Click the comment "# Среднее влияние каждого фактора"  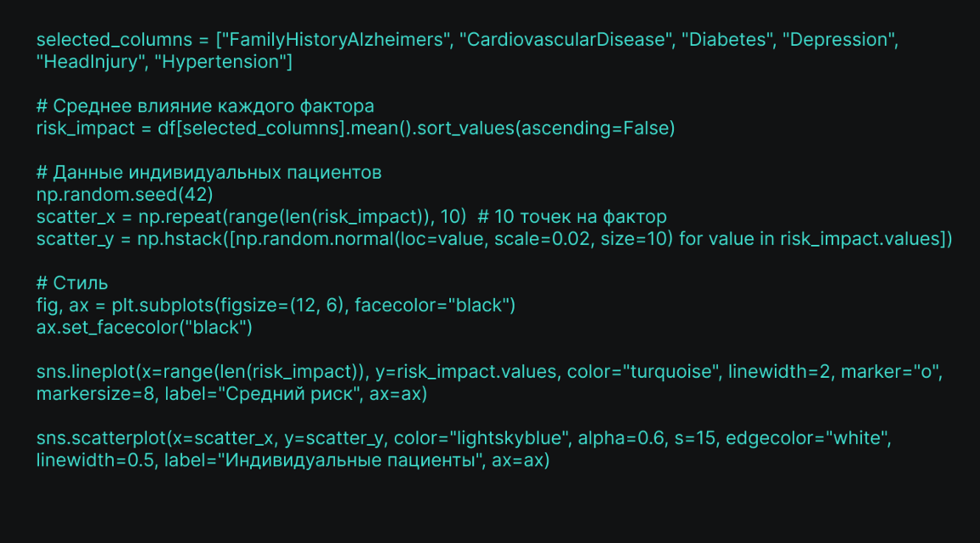coord(204,106)
